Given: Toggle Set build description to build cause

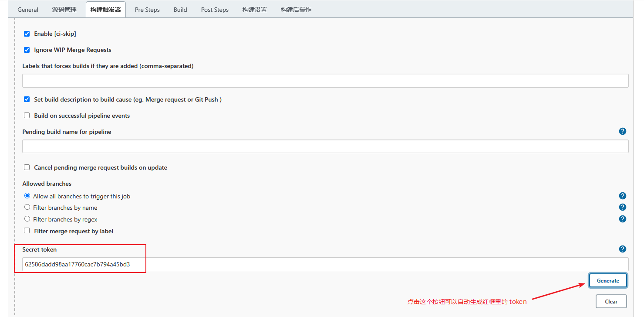Looking at the screenshot, I should click(27, 99).
